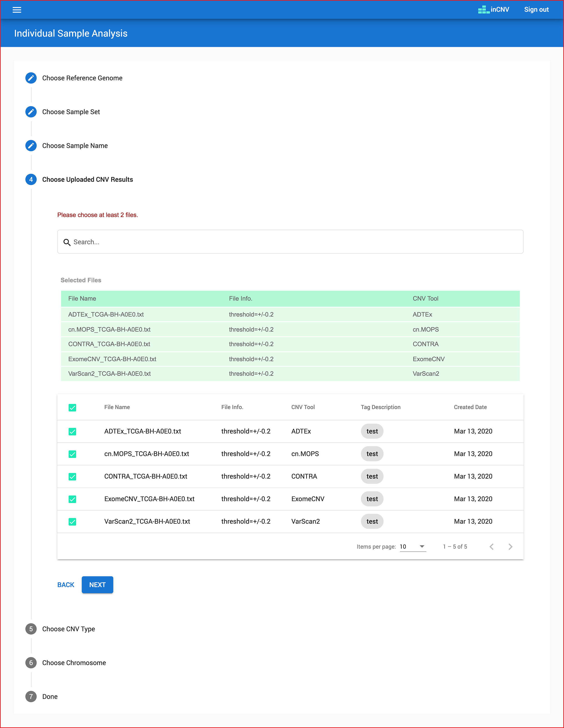Click the BACK button
The width and height of the screenshot is (564, 728).
66,585
